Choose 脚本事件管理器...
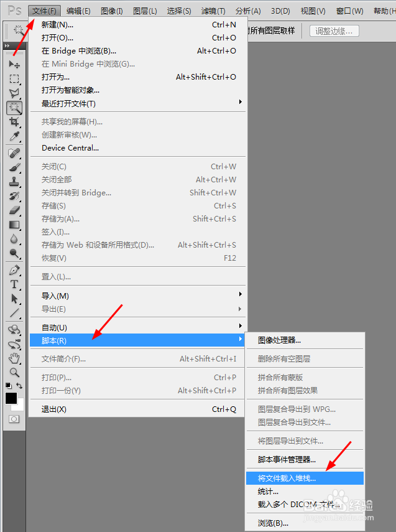The width and height of the screenshot is (396, 532). pyautogui.click(x=305, y=459)
